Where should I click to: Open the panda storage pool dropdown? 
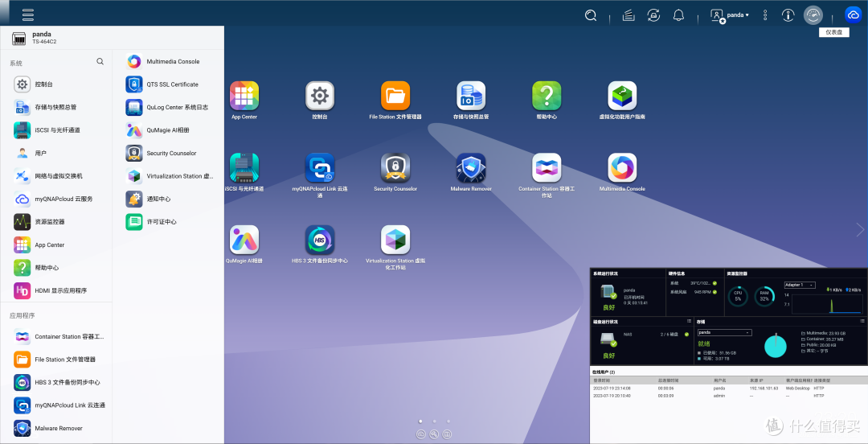click(724, 332)
